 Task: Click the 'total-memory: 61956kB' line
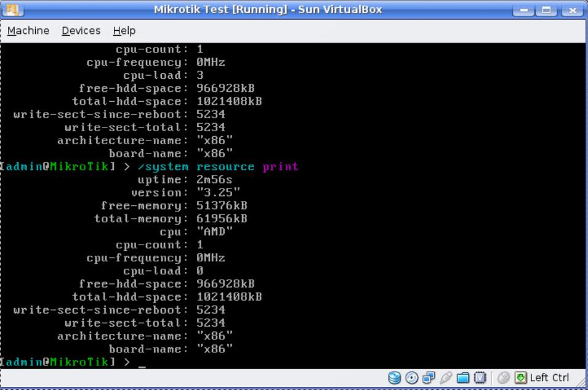pos(171,219)
